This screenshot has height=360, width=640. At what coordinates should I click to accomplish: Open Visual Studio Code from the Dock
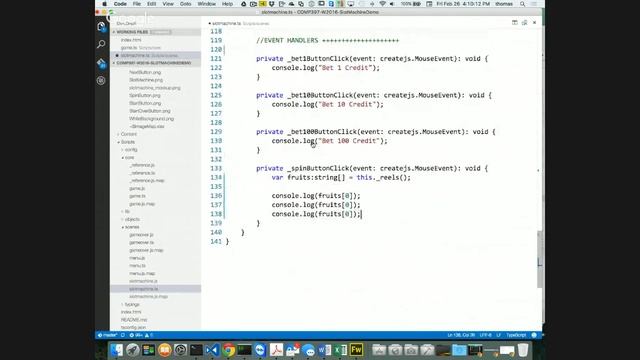212,350
